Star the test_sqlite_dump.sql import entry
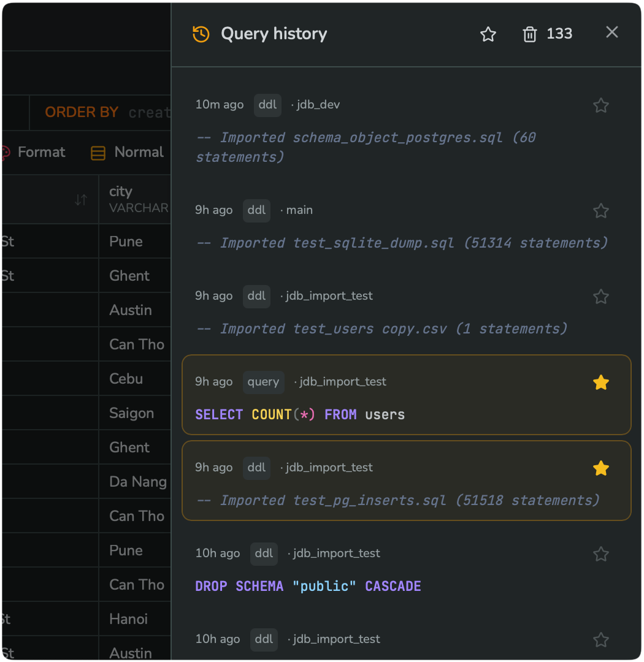Screen dimensions: 644x662 600,211
